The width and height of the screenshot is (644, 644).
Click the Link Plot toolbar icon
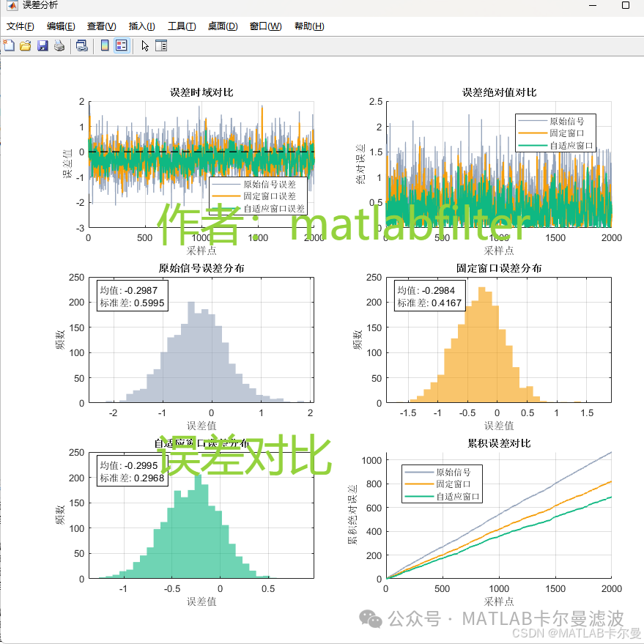coord(82,45)
